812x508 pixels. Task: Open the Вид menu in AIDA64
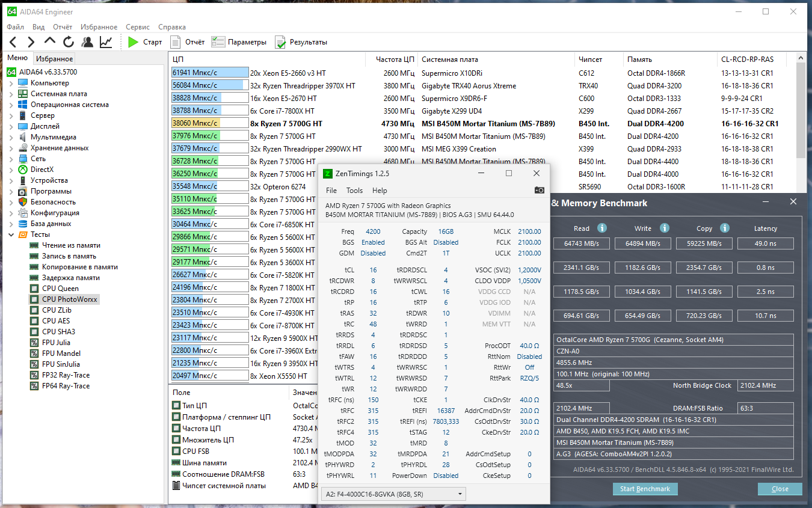click(38, 27)
